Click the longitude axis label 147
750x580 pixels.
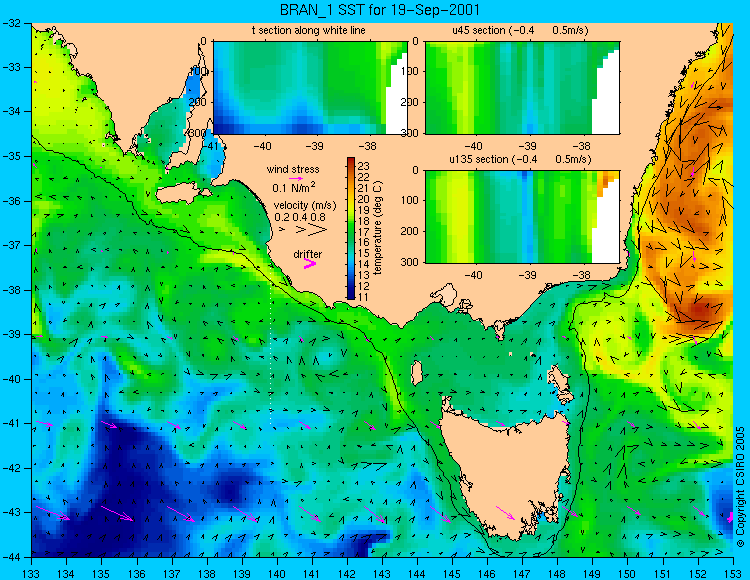[x=522, y=574]
